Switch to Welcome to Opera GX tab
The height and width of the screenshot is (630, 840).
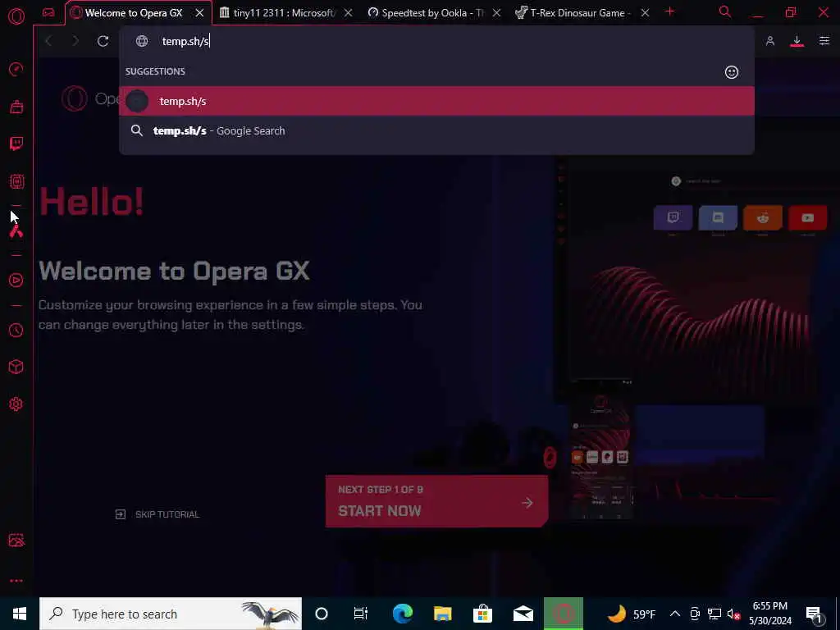click(134, 13)
